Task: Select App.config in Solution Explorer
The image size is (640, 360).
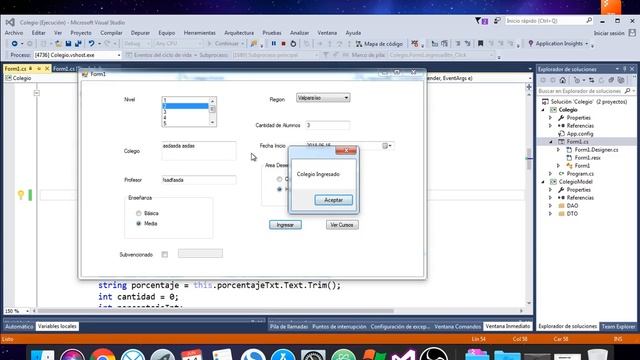Action: click(x=580, y=134)
